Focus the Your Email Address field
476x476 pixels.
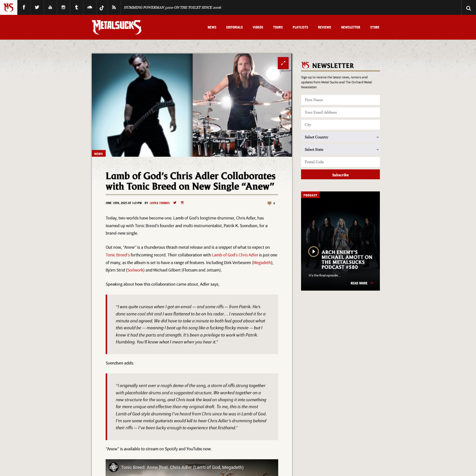340,112
